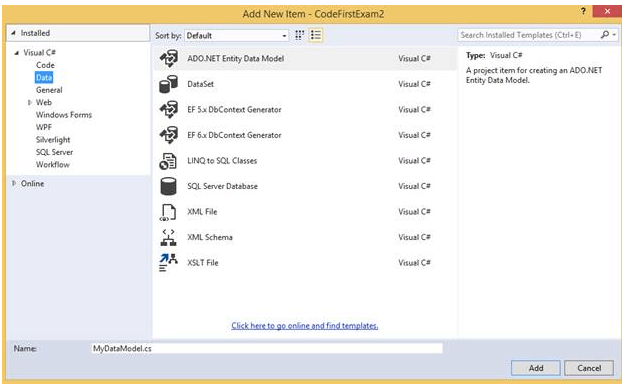Click Visual C# label in the XSLT File row
Viewport: 622px width, 388px height.
[415, 263]
